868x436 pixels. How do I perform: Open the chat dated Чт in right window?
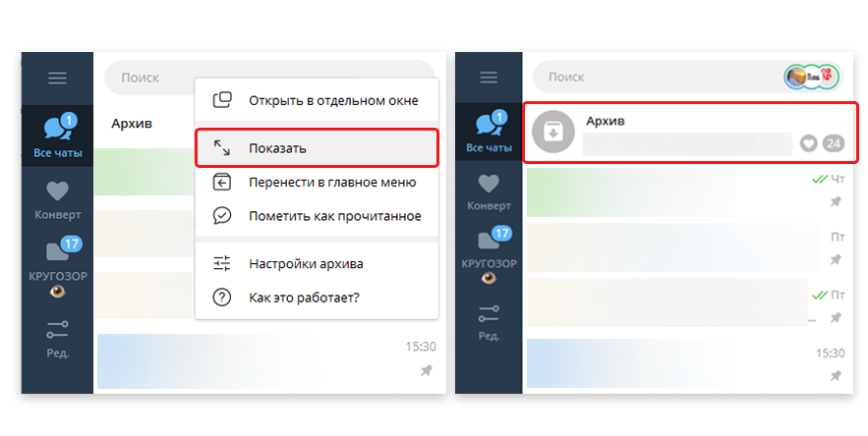coord(687,192)
